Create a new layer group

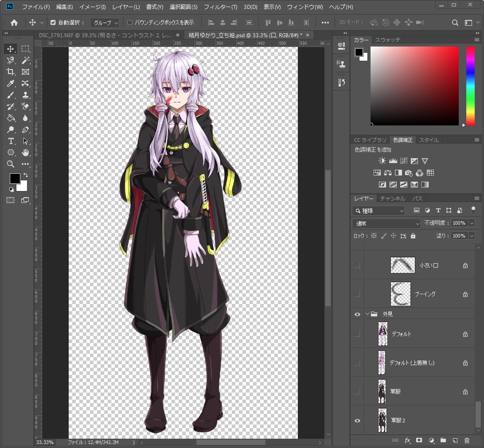(443, 440)
